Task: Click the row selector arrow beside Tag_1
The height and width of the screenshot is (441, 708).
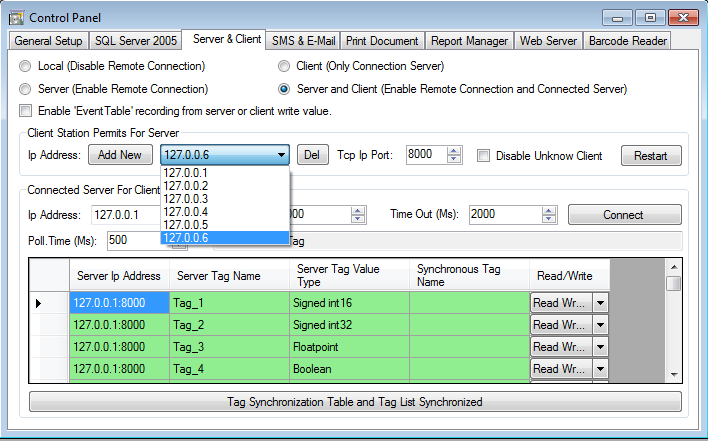Action: tap(39, 303)
